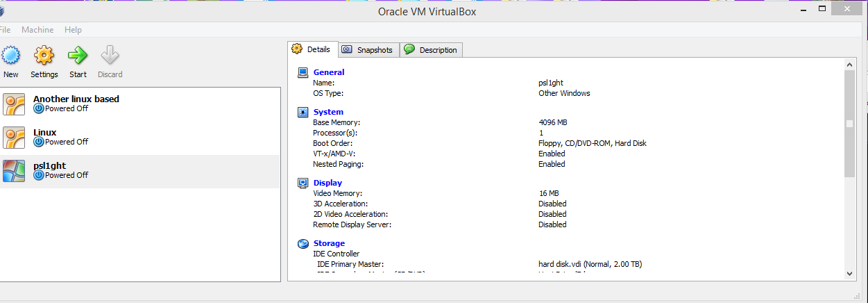Click the General section monitor icon
Viewport: 868px width, 303px height.
(x=303, y=72)
